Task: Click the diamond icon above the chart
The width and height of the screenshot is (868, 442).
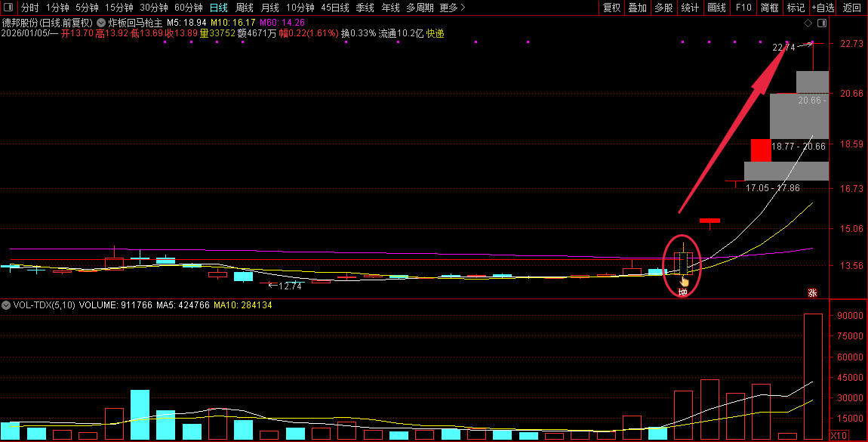Action: (808, 23)
